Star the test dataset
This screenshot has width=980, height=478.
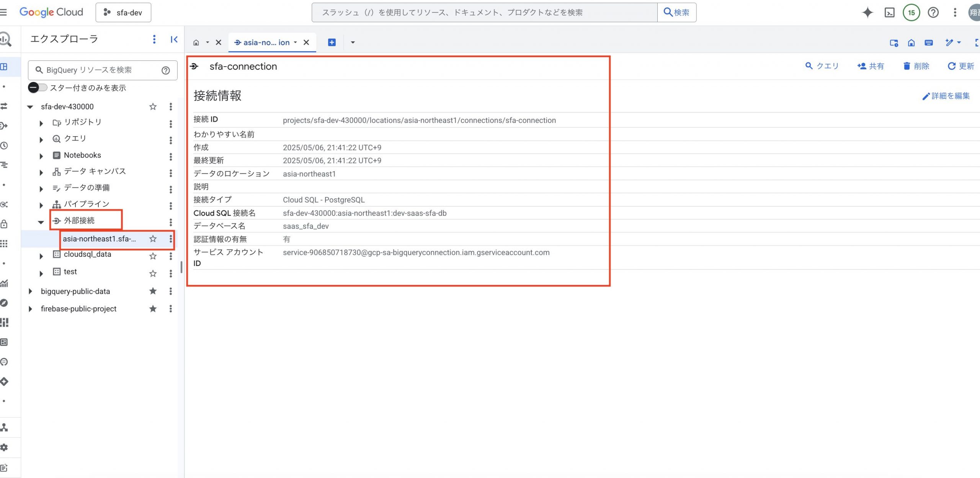[153, 273]
